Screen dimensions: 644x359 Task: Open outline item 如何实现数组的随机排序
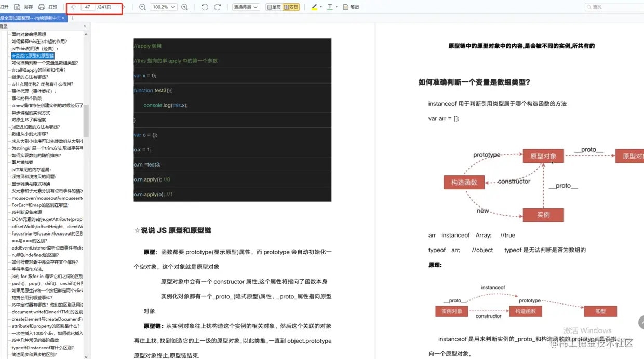point(36,156)
